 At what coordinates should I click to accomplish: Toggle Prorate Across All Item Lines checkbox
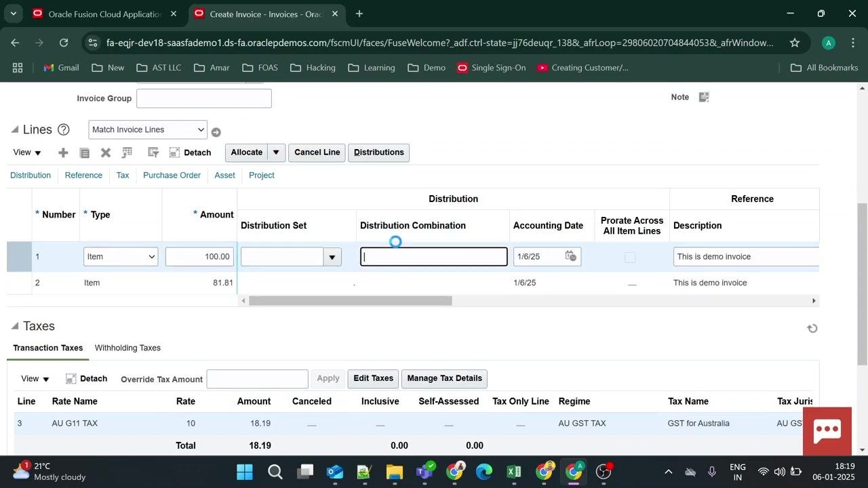tap(630, 257)
